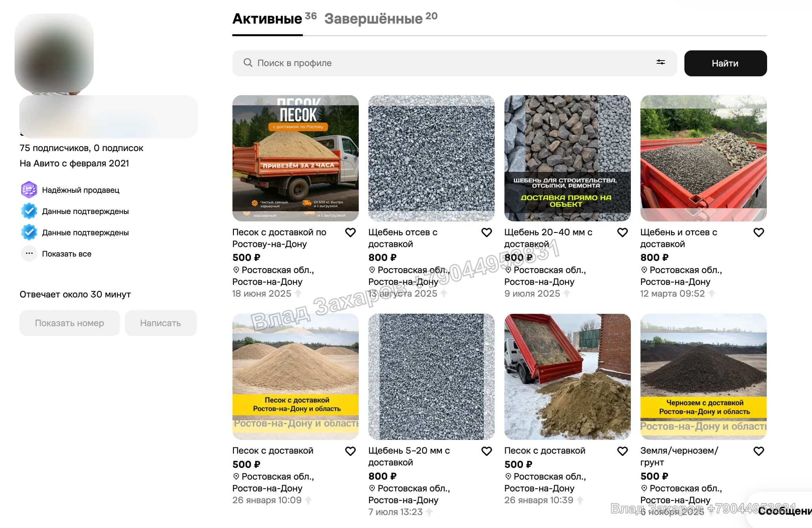Favorite the Песок с доставкой по Ростову-на-Дону listing
The height and width of the screenshot is (528, 812).
(350, 233)
